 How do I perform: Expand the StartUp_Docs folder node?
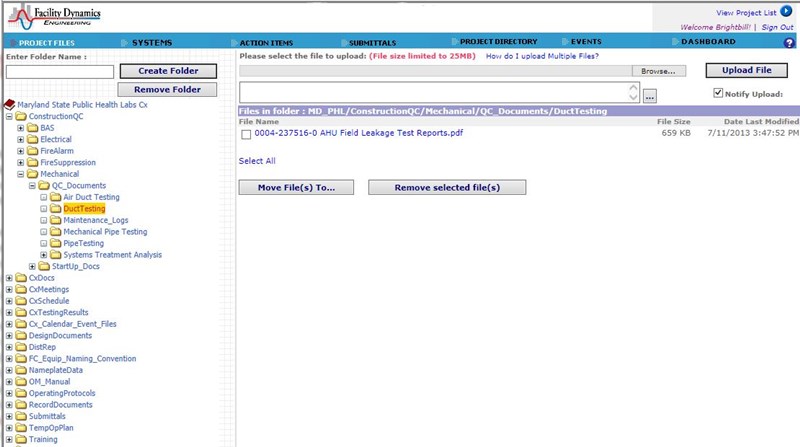click(33, 266)
